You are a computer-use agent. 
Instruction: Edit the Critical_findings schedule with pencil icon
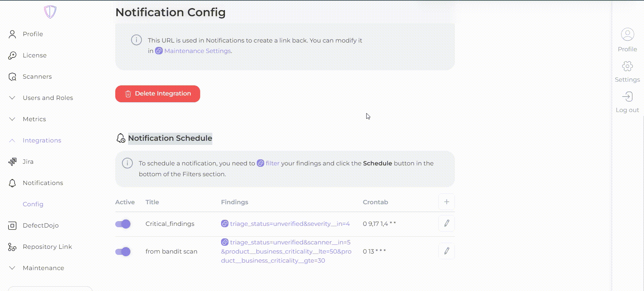point(446,223)
